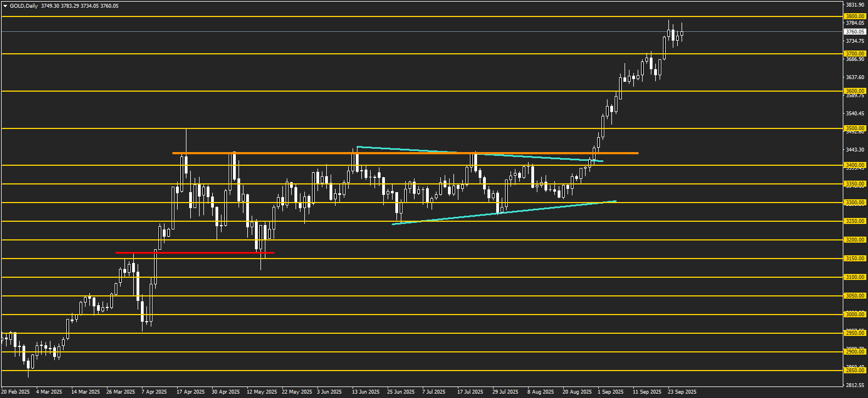Click the 3 Jun 2025 date label
868x398 pixels.
tap(330, 392)
